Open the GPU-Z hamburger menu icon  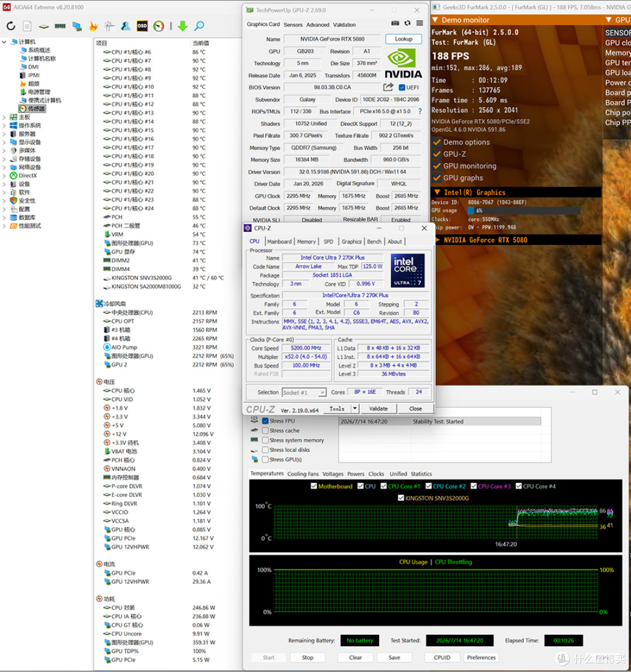point(419,23)
